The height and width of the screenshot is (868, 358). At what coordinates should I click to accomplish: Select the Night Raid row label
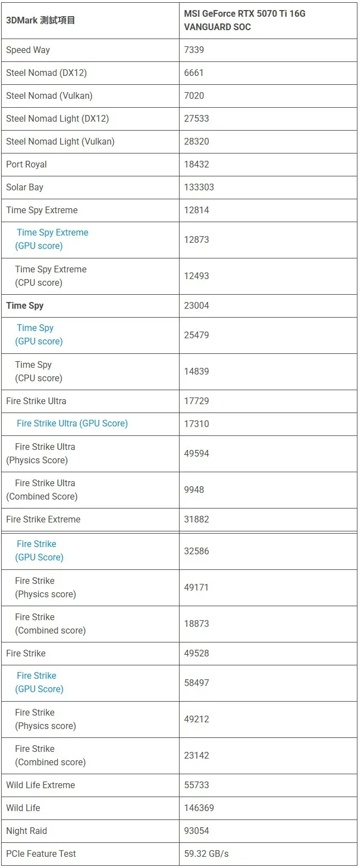coord(27,831)
